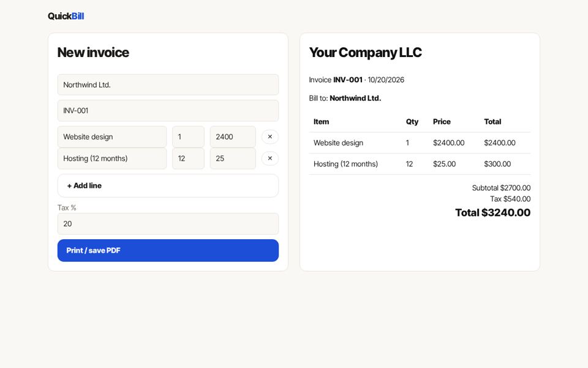Click the Total column header
Screen dimensions: 588x368
492,121
